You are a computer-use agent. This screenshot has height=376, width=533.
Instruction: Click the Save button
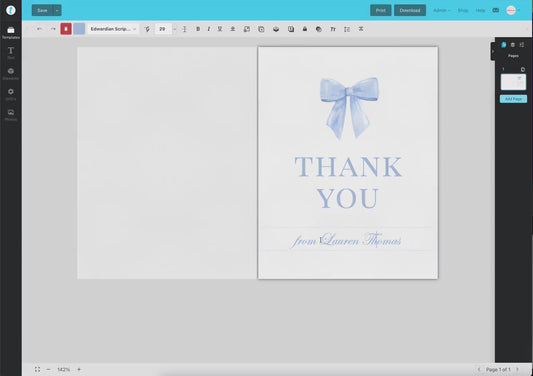tap(42, 10)
